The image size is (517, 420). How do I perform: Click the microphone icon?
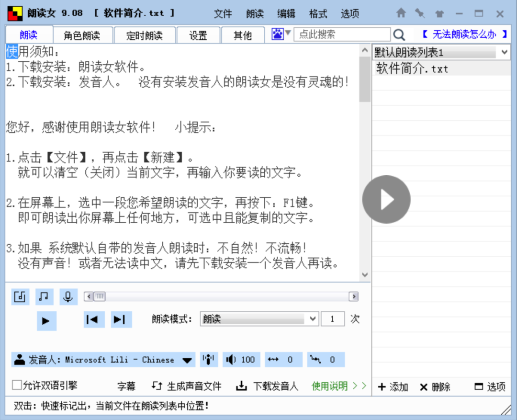68,297
